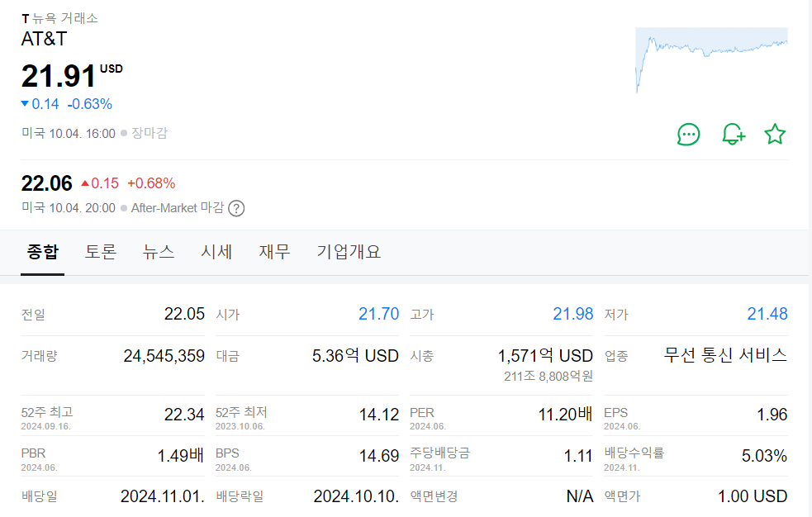This screenshot has width=812, height=517.
Task: Click the 배당수익률 value 5.03%
Action: 764,456
